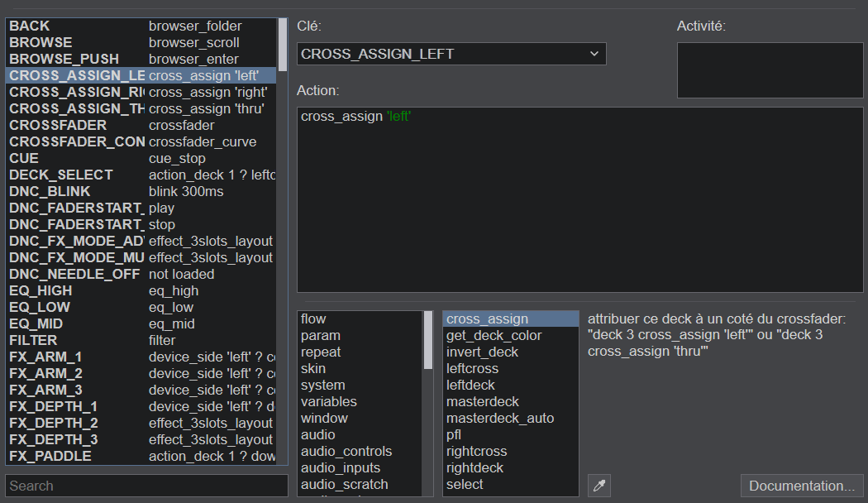The width and height of the screenshot is (868, 503).
Task: Select the FILTER mapping row
Action: pos(141,341)
